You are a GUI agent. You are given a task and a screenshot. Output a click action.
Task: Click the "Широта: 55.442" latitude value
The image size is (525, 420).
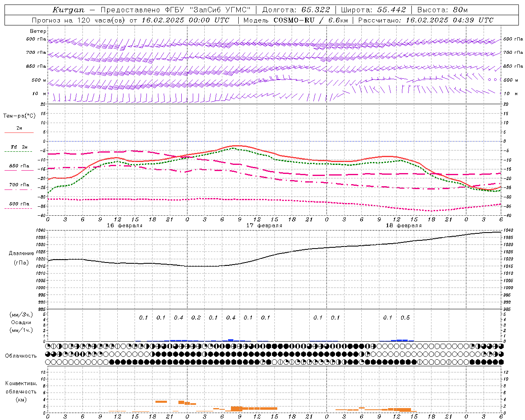[x=373, y=10]
